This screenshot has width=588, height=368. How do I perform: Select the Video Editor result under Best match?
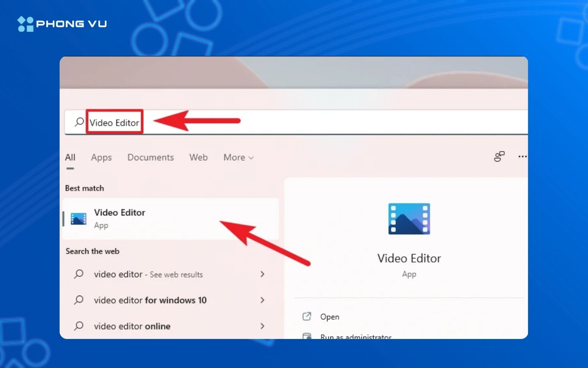[x=143, y=219]
